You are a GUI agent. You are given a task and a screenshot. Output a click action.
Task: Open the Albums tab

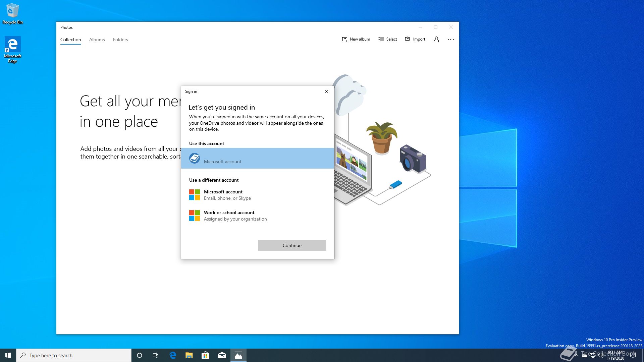pos(97,40)
